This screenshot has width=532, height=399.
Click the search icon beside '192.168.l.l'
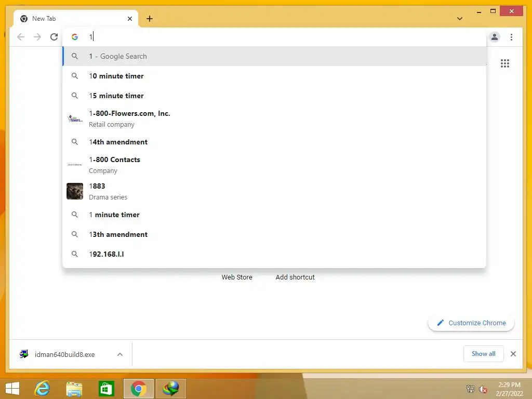(x=75, y=254)
